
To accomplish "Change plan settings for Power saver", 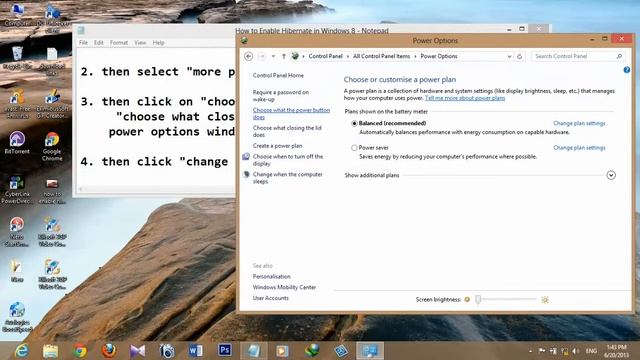I will tap(579, 148).
